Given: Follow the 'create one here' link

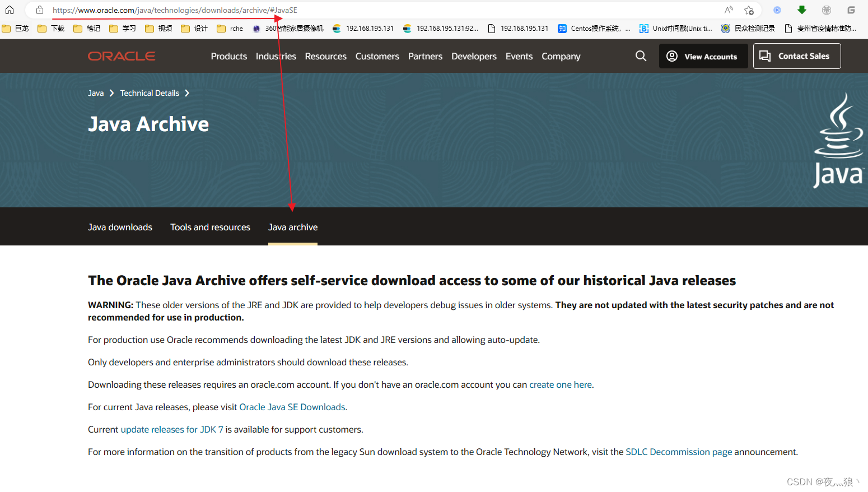Looking at the screenshot, I should pos(561,384).
